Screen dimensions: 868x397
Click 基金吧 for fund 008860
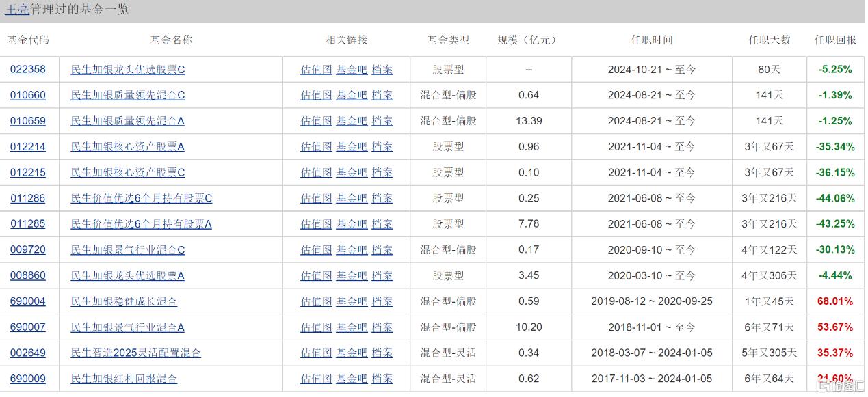[x=352, y=276]
